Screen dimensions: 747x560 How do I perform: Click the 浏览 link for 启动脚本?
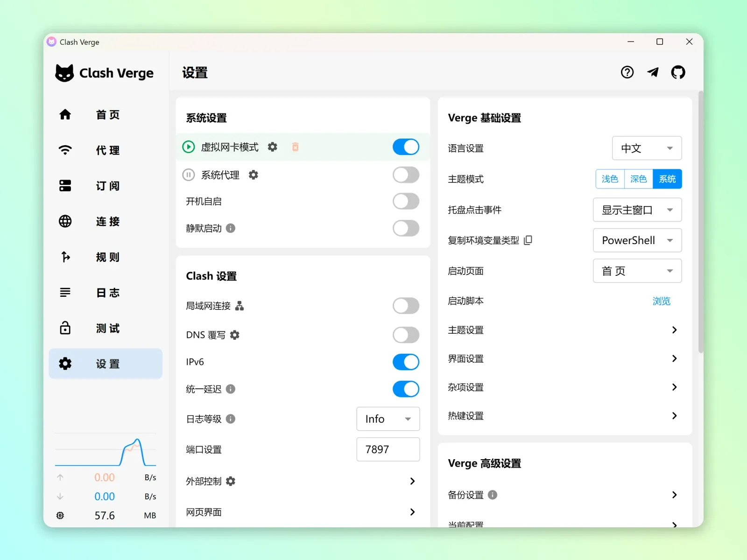(661, 301)
